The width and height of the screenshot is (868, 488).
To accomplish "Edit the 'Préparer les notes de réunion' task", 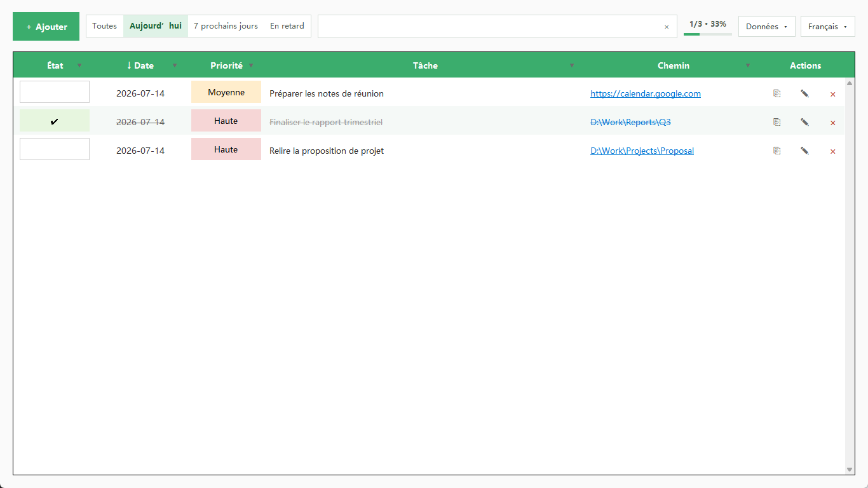I will [804, 93].
